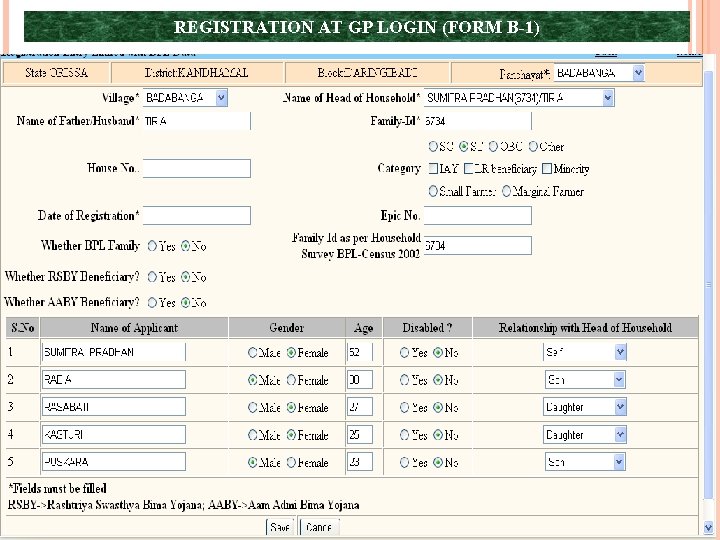Screen dimensions: 720x540
Task: Open relationship dropdown for SUMITRA PRADHAN row
Action: [585, 352]
